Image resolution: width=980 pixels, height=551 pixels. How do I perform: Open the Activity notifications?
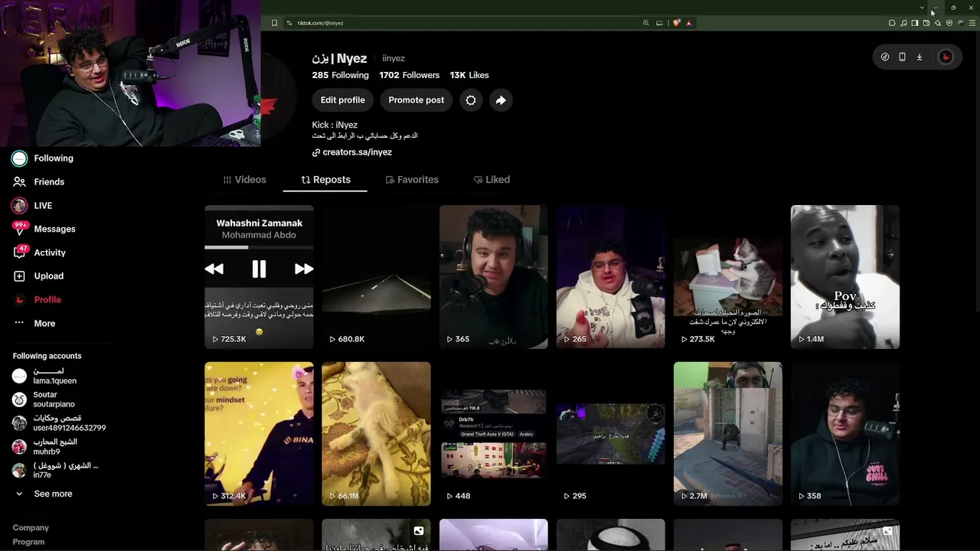click(39, 253)
